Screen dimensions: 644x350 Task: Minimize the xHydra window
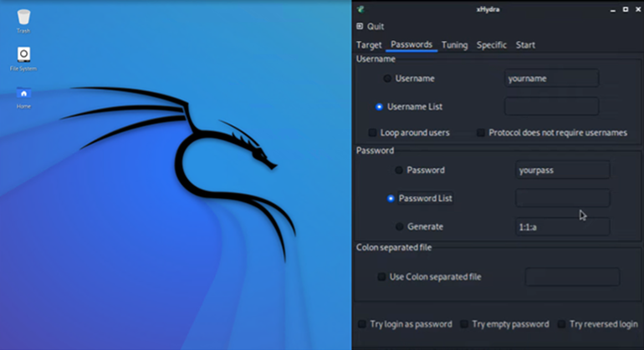(613, 9)
